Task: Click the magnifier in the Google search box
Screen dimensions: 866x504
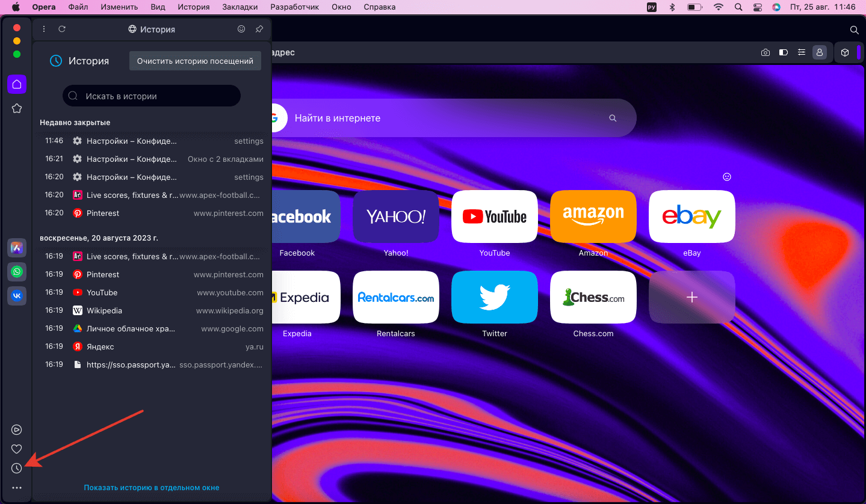Action: 613,118
